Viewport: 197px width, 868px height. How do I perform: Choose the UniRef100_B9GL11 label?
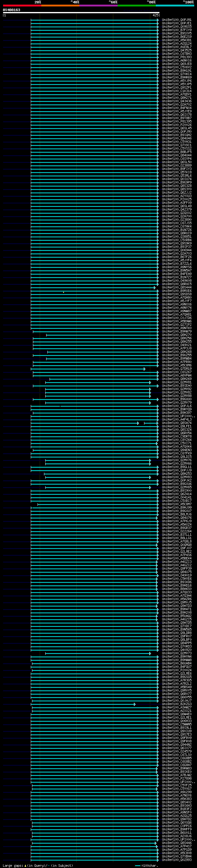tap(177, 467)
